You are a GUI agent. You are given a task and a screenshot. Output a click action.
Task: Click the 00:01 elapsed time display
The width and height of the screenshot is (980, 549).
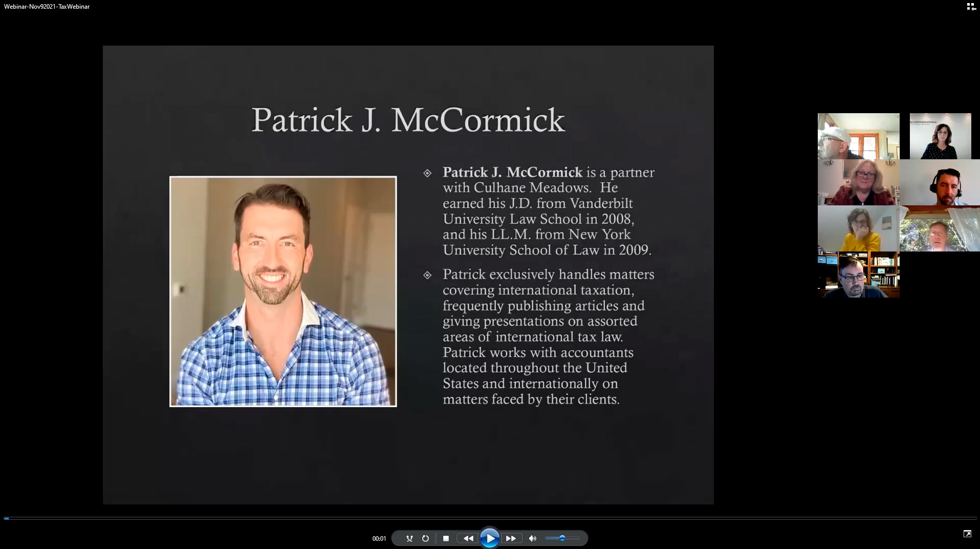click(x=379, y=539)
